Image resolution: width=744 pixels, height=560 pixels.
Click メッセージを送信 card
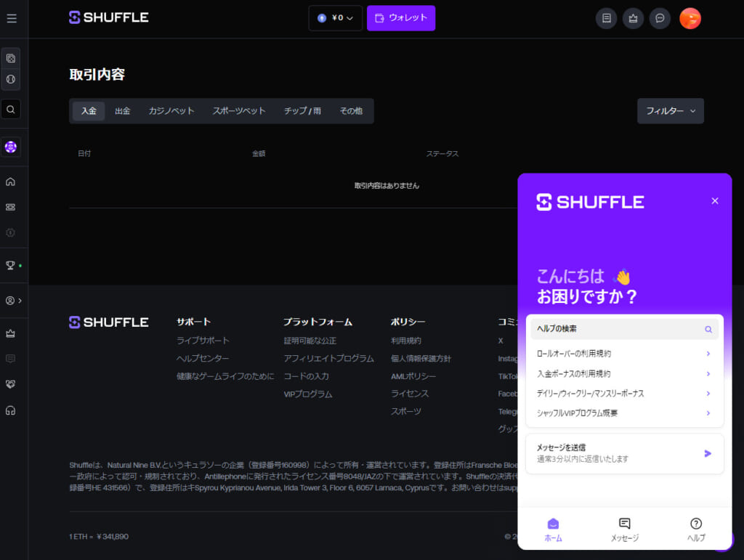[x=624, y=453]
